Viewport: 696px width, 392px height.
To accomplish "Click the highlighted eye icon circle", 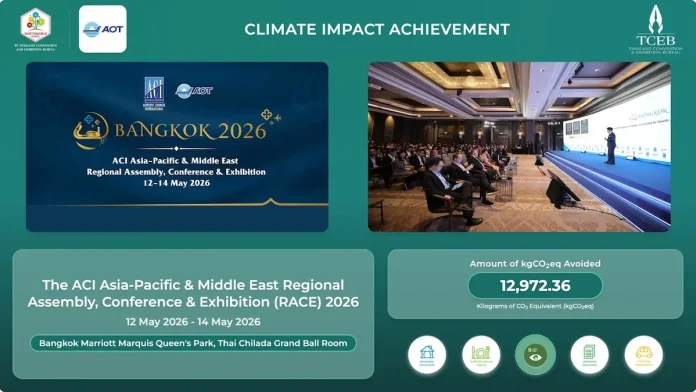I will click(x=535, y=355).
